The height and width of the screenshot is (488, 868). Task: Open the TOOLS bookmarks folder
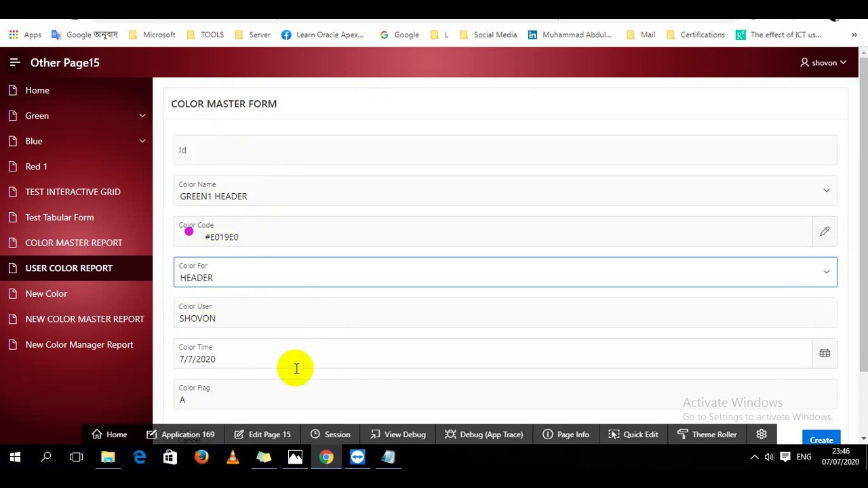pyautogui.click(x=205, y=35)
